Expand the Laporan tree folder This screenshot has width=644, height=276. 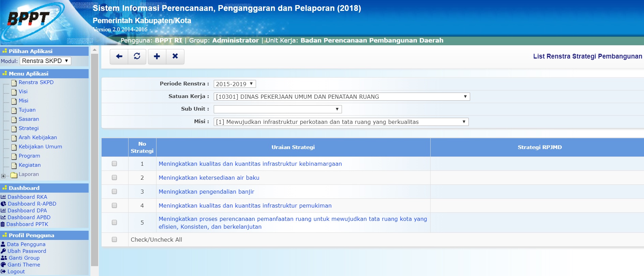3,176
